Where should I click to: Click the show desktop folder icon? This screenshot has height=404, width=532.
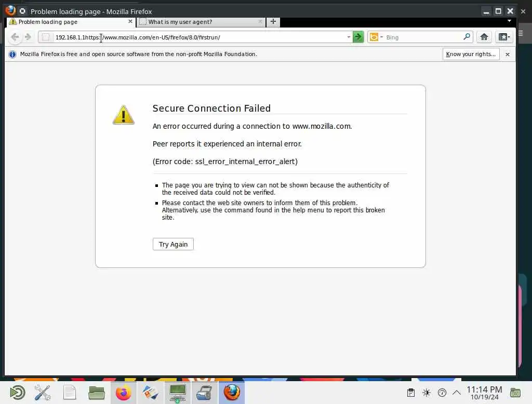coord(515,393)
